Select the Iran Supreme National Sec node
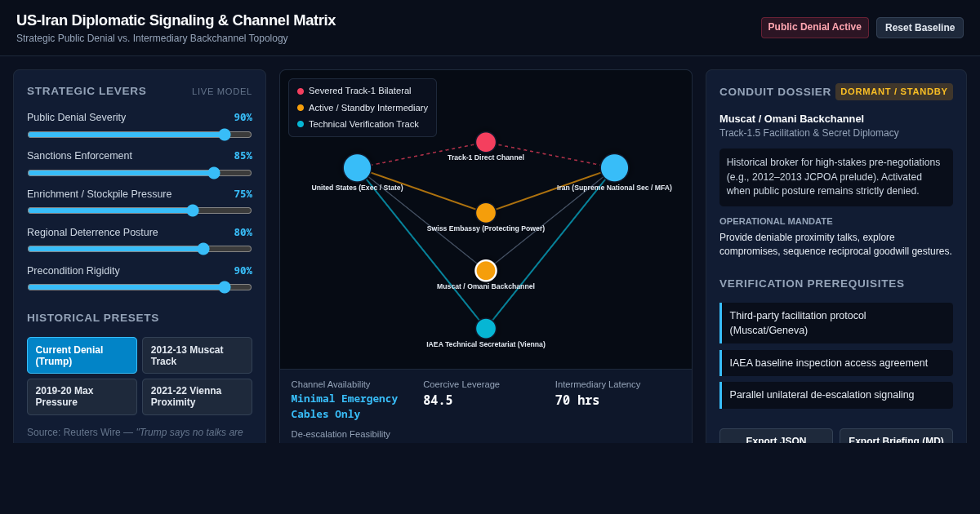Image resolution: width=980 pixels, height=514 pixels. click(614, 168)
